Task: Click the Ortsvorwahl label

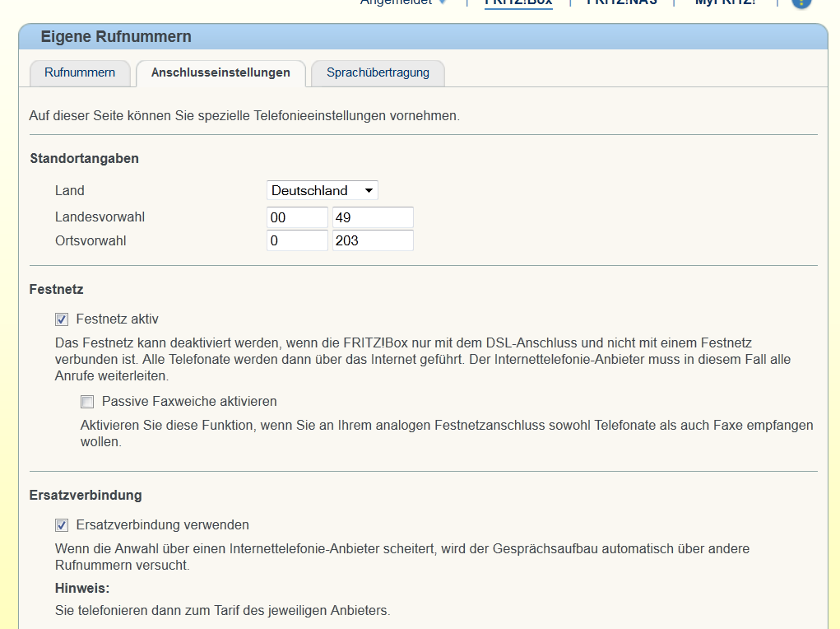Action: point(90,240)
